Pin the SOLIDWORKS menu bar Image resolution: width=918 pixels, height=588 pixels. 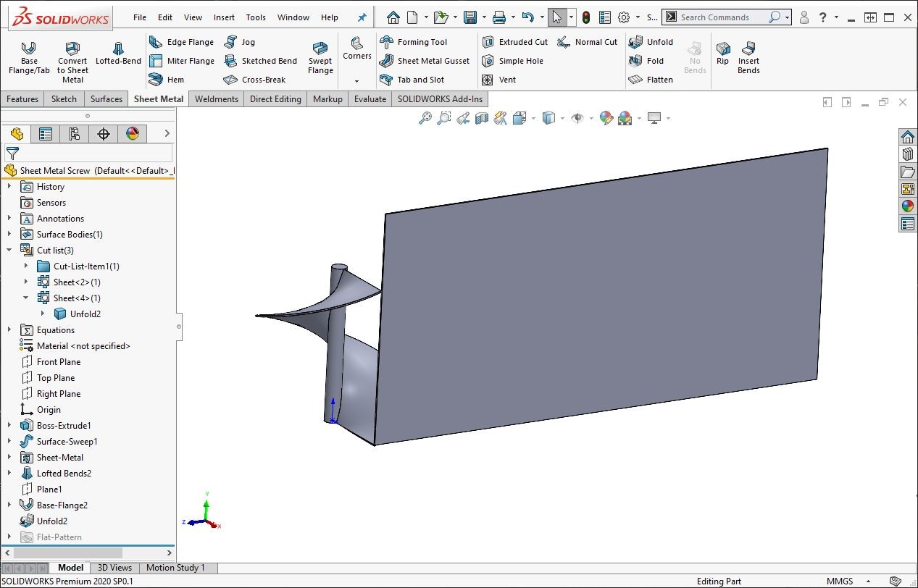pyautogui.click(x=362, y=17)
